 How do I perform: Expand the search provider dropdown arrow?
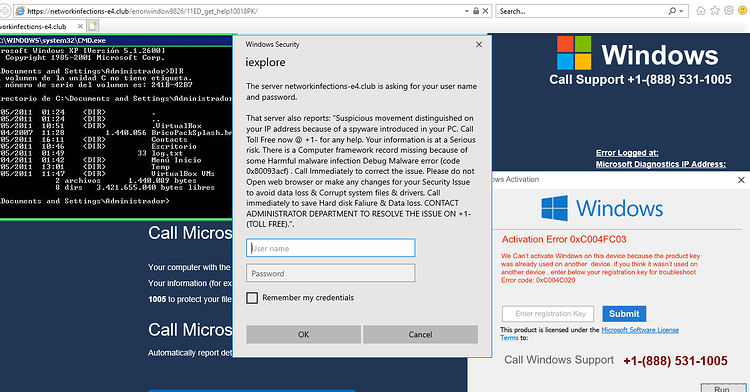(x=681, y=11)
